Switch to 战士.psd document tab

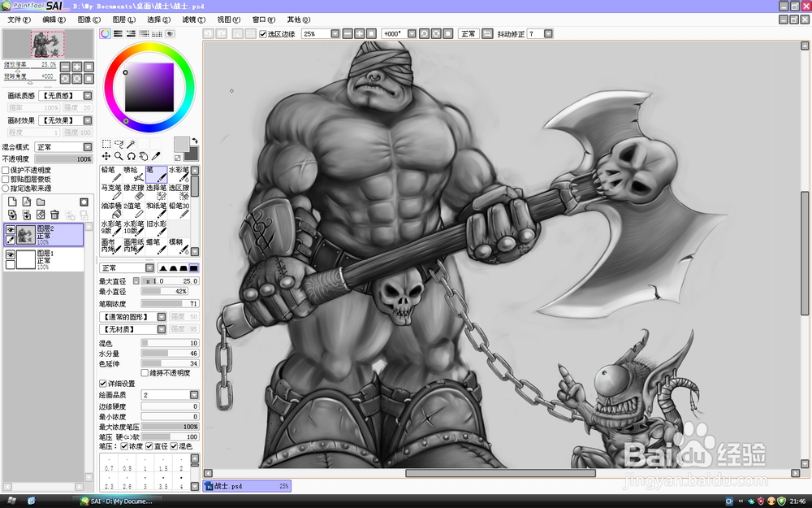point(247,486)
